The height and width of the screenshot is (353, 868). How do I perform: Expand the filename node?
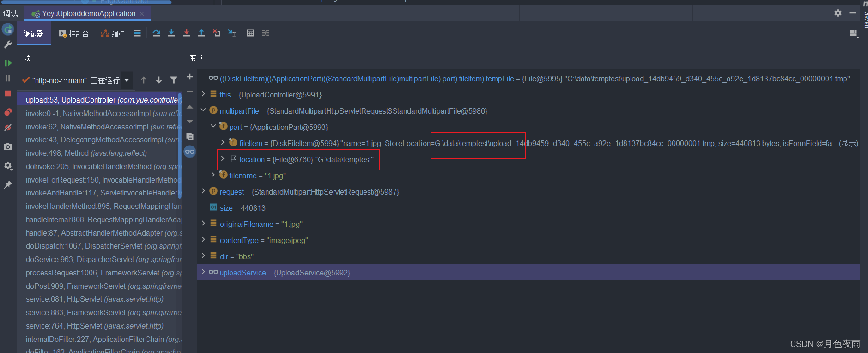[213, 175]
